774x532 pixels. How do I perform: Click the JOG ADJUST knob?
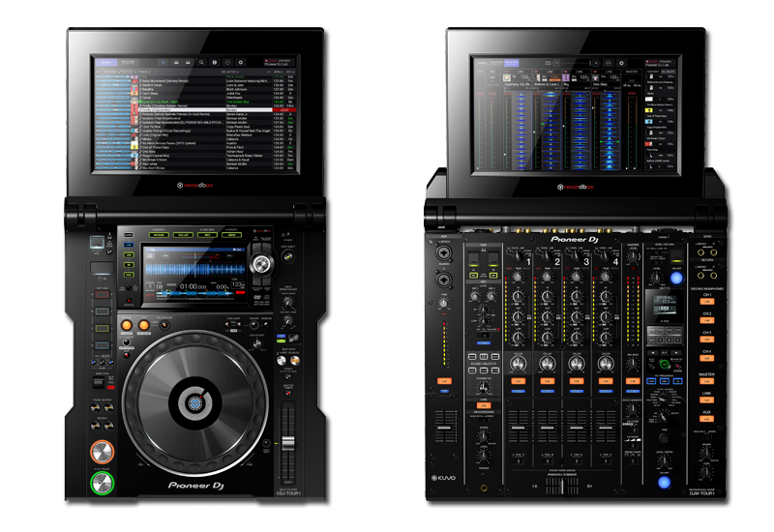[256, 344]
